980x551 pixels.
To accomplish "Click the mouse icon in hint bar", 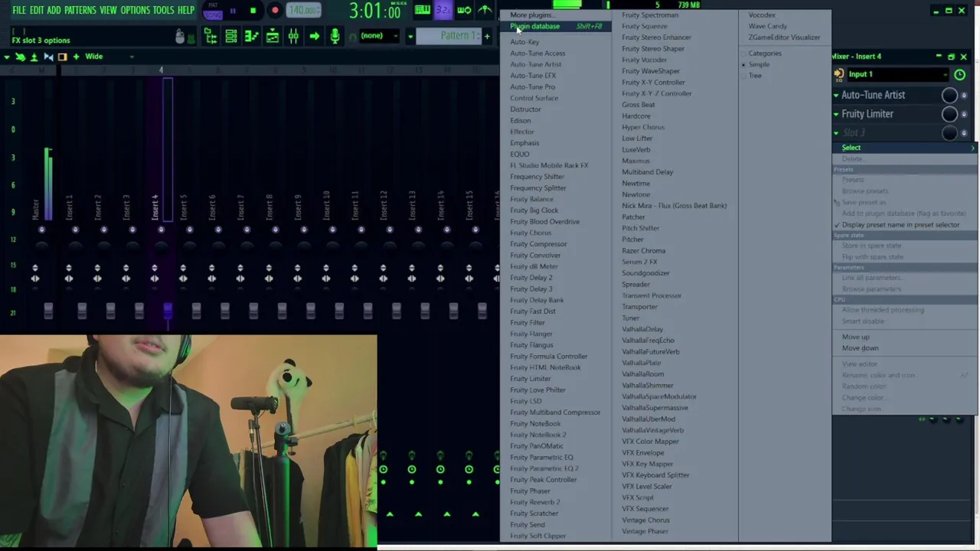I will (x=180, y=37).
